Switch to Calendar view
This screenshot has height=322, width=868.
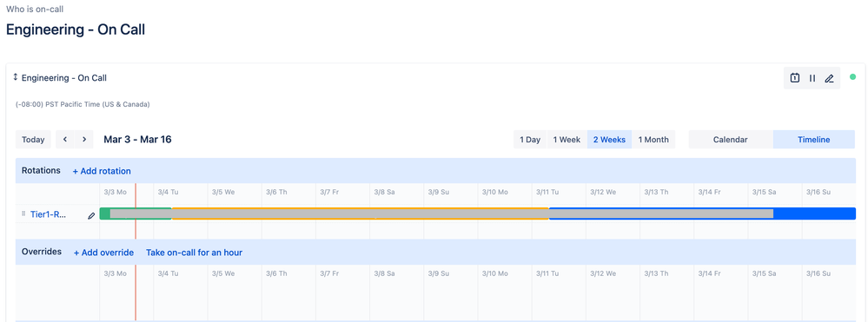[731, 140]
